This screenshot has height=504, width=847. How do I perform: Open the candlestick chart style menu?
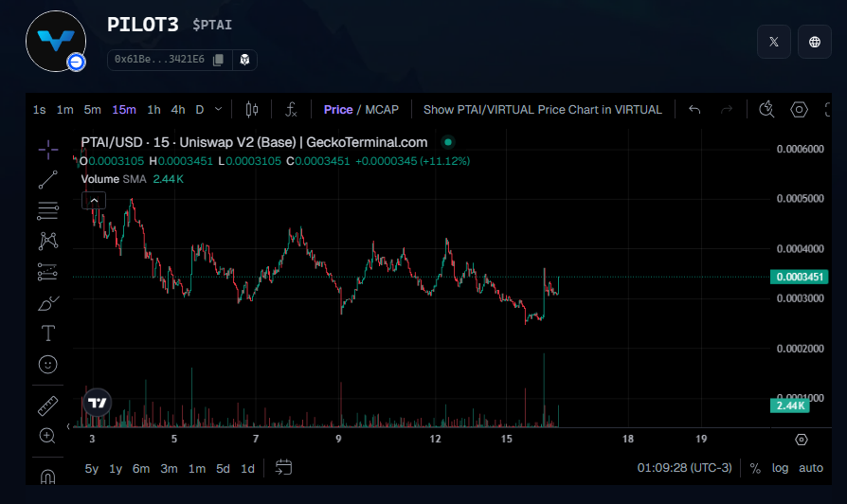[x=252, y=110]
